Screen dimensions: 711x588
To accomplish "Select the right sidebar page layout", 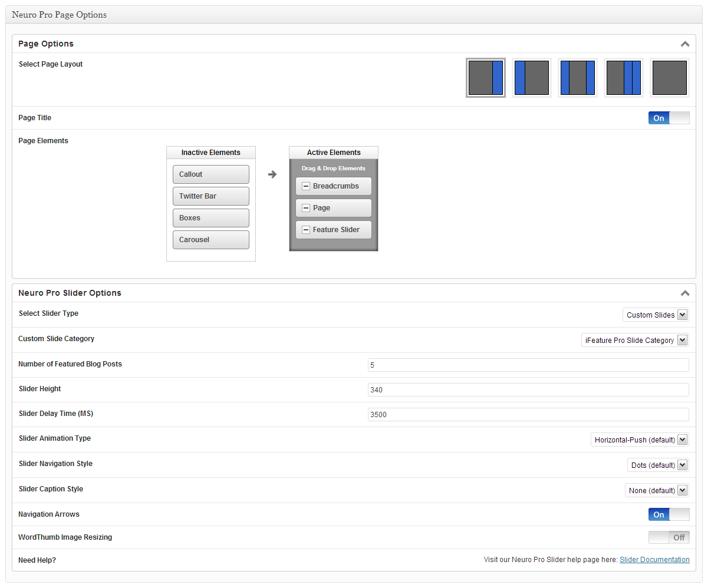I will (x=486, y=78).
